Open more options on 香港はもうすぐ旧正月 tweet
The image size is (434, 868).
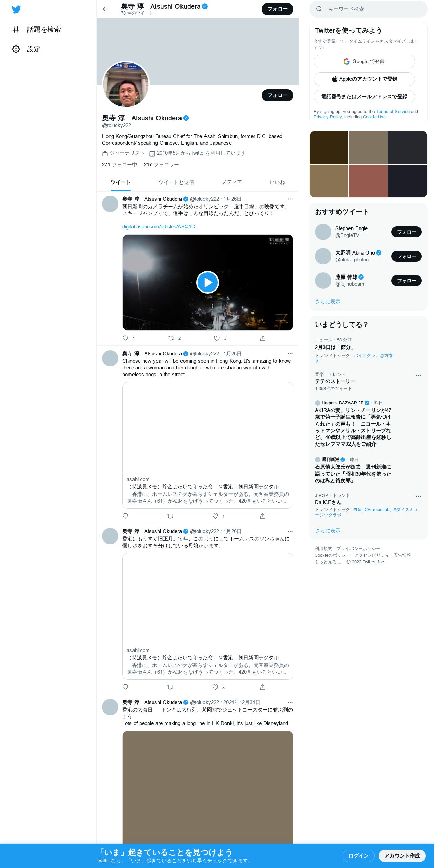coord(290,531)
